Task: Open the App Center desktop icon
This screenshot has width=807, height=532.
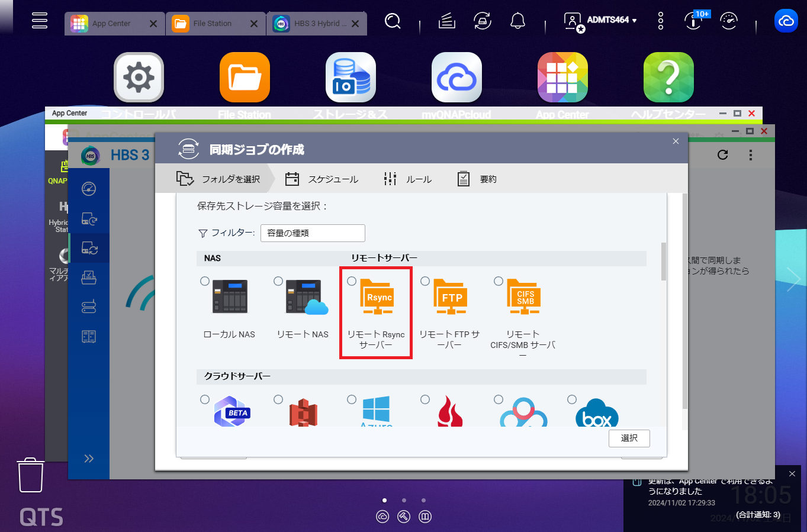Action: [562, 78]
